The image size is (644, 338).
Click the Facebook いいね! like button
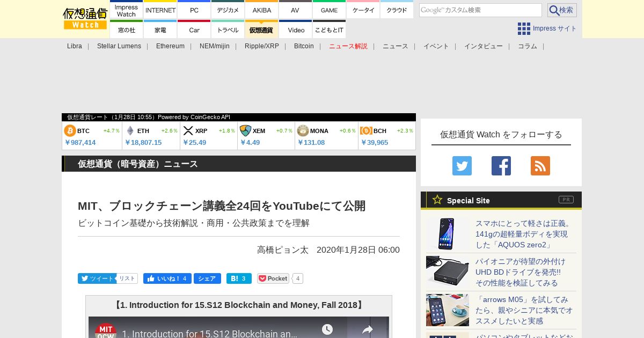pyautogui.click(x=167, y=278)
